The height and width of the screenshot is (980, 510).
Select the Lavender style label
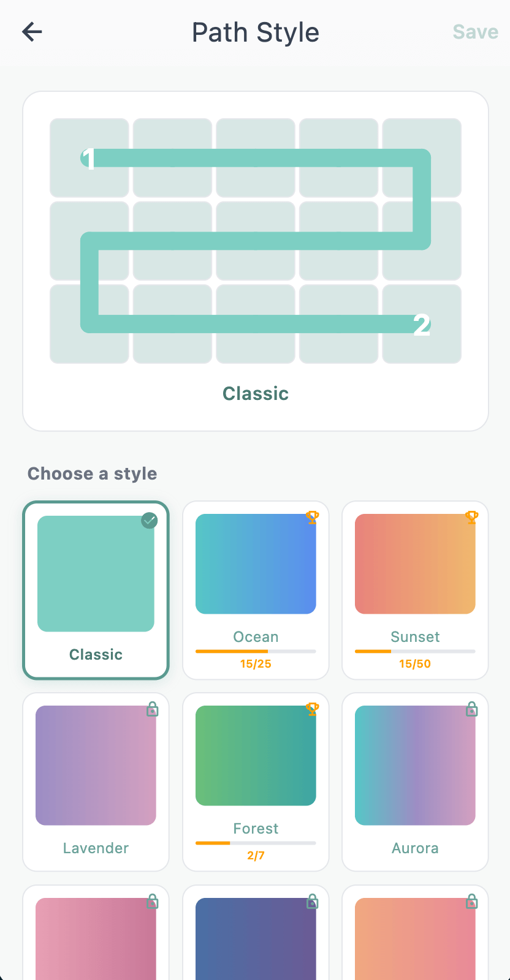pyautogui.click(x=96, y=848)
